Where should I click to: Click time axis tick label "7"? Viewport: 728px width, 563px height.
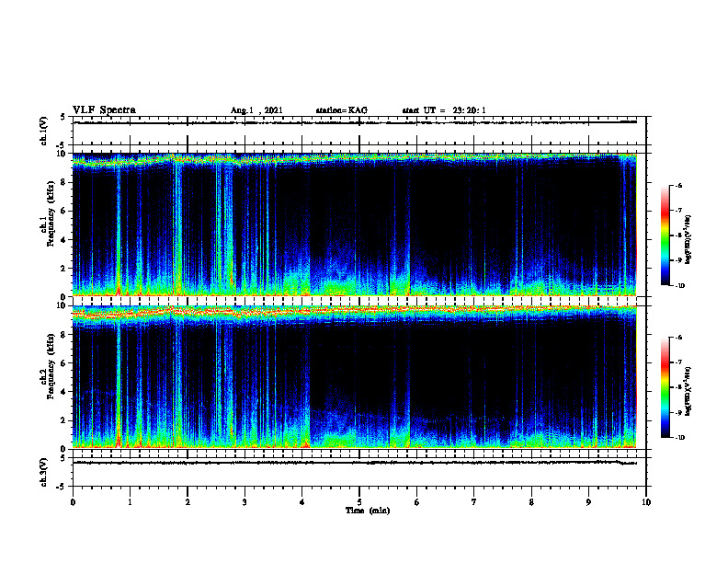[x=474, y=502]
